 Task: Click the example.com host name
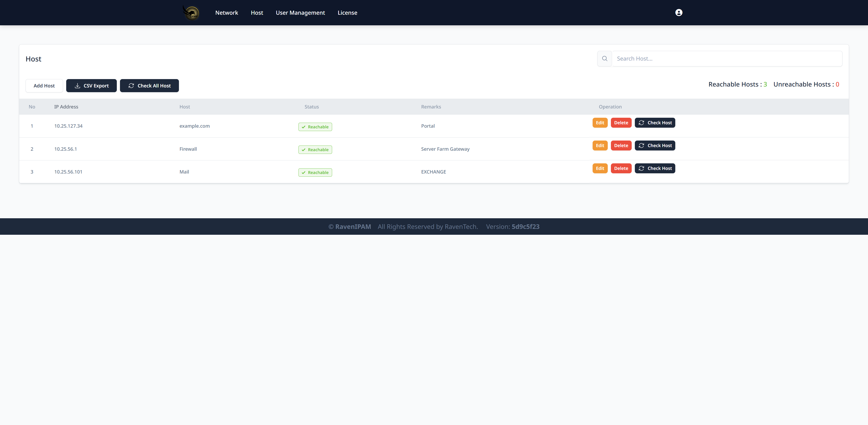(x=195, y=126)
